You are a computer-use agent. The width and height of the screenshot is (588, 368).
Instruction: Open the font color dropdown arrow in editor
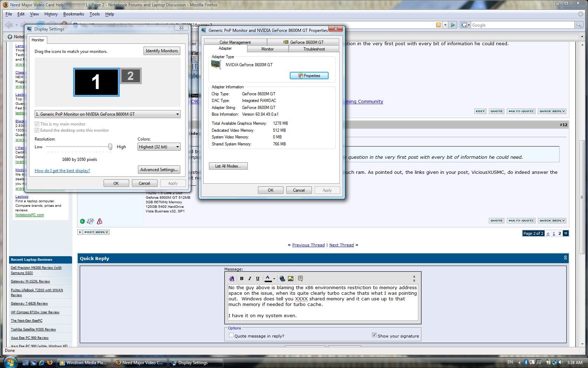click(274, 279)
